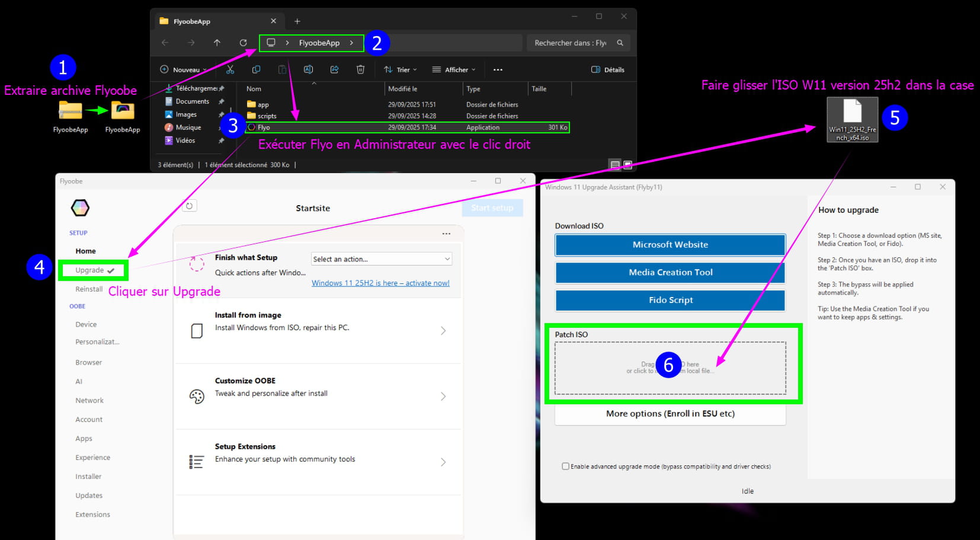Click the Flyoobe hexagon logo icon
980x540 pixels.
[x=80, y=207]
